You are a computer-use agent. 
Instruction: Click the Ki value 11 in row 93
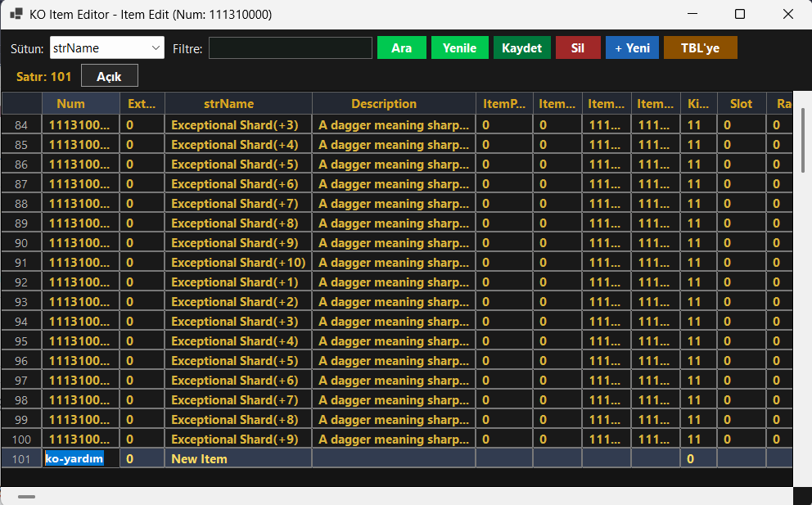[x=698, y=302]
